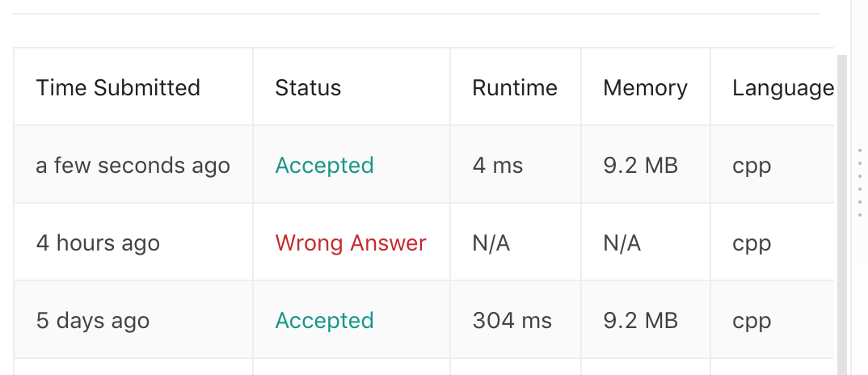Open the Wrong Answer submission link

350,243
